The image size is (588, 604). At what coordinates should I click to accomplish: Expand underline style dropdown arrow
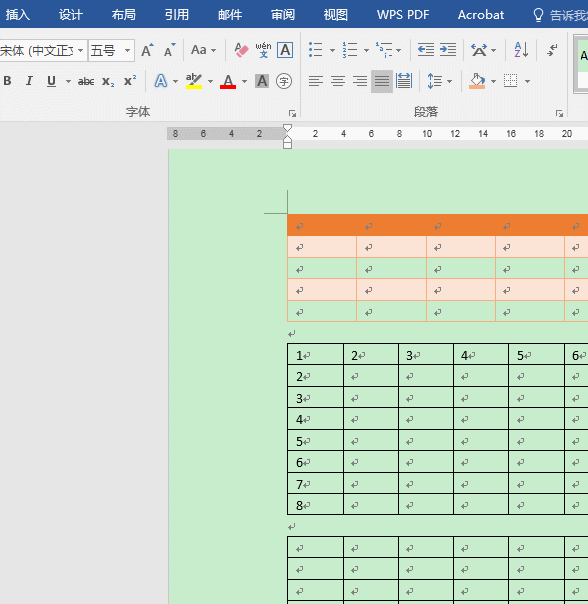[68, 81]
